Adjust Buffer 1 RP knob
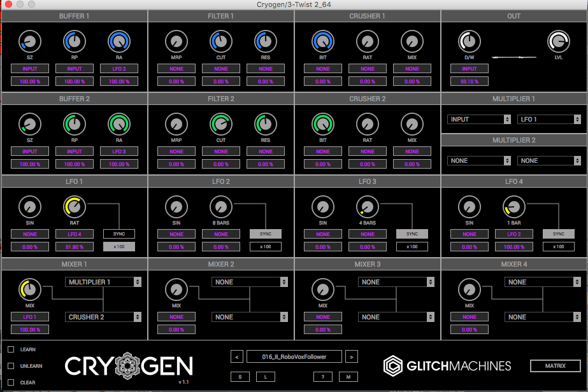The width and height of the screenshot is (588, 392). pos(75,41)
